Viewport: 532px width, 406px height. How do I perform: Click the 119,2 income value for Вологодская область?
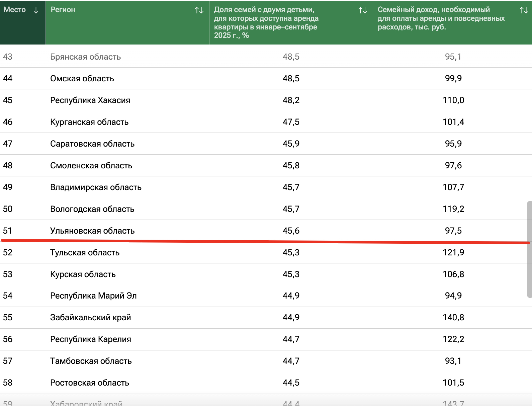pos(453,209)
